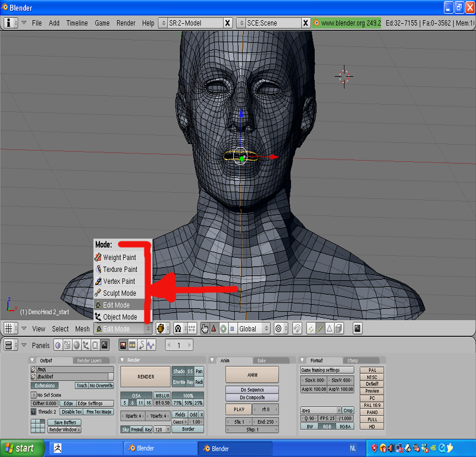Click the big RENDER button
This screenshot has height=457, width=476.
tap(146, 377)
